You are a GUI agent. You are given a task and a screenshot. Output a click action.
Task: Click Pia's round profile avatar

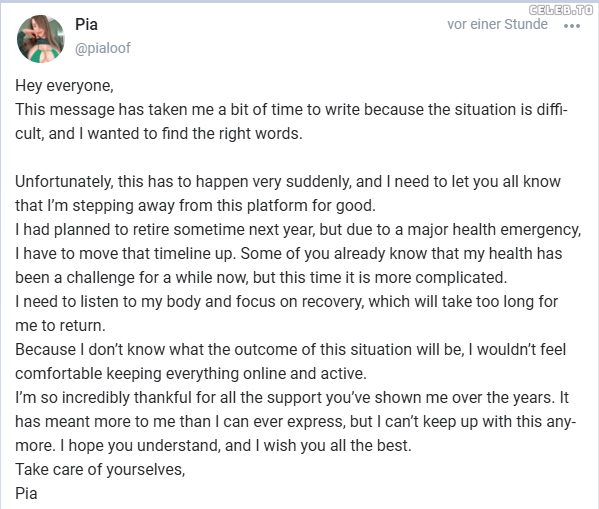(x=40, y=39)
